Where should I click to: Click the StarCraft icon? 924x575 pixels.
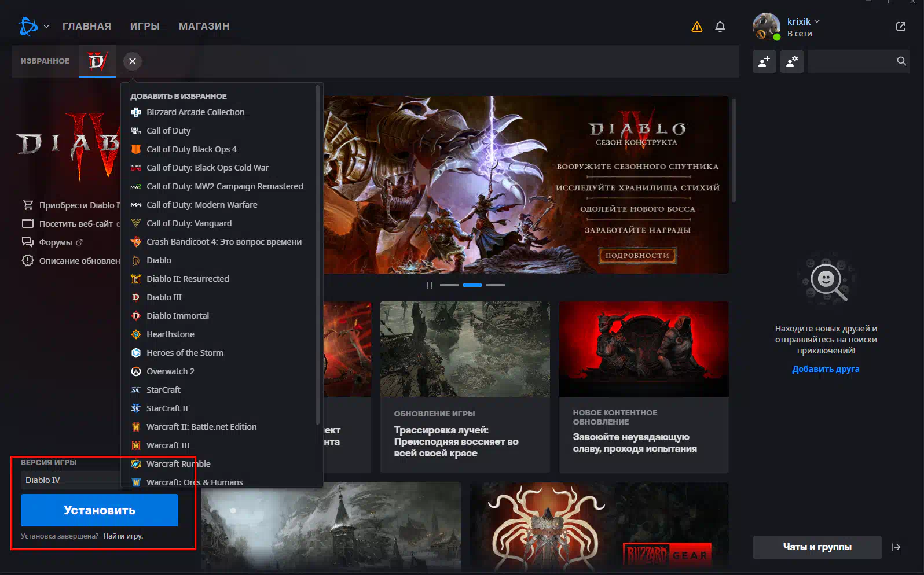(136, 390)
